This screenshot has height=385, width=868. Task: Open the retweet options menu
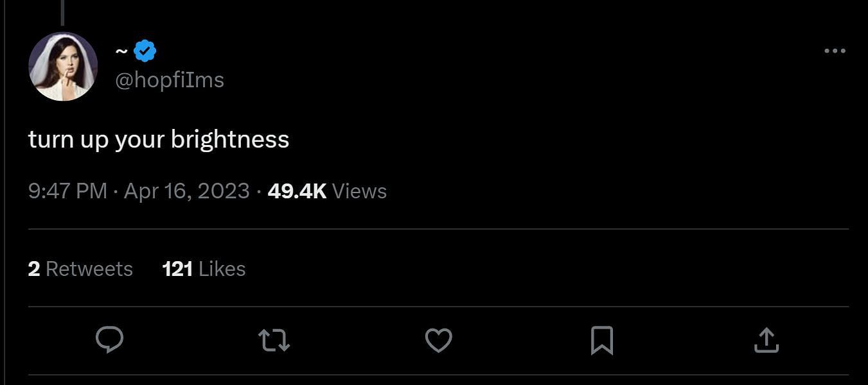click(x=274, y=339)
